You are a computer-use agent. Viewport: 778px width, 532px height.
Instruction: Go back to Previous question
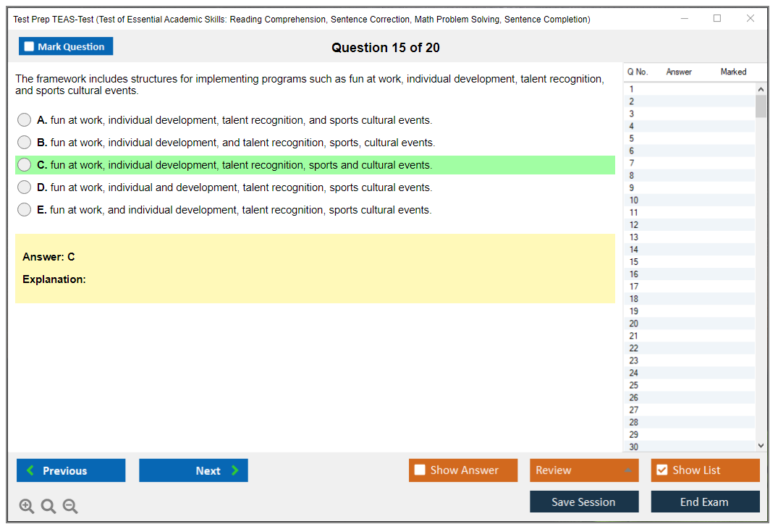[71, 470]
